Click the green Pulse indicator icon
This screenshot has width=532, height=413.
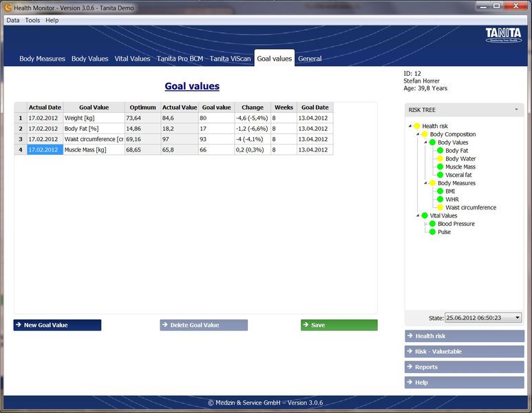point(432,232)
